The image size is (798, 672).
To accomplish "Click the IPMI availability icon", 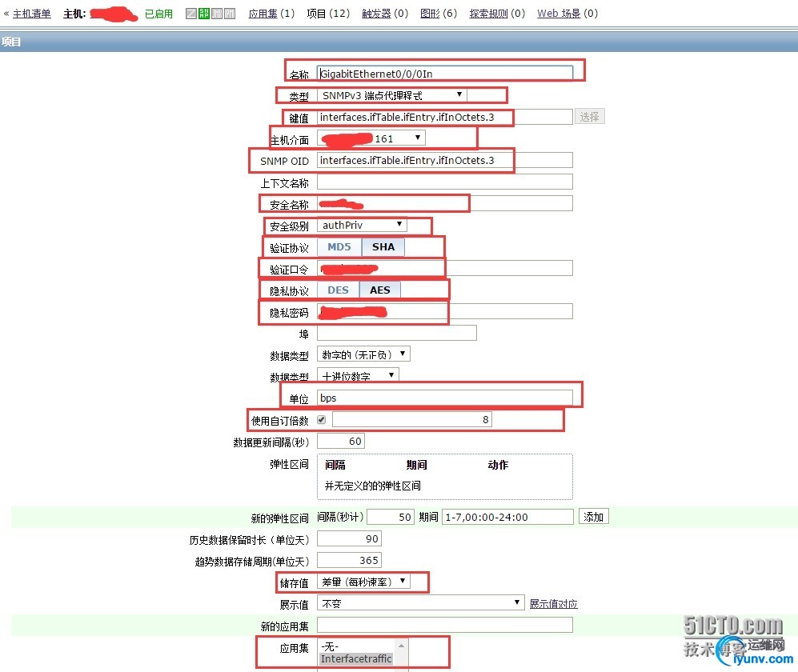I will 230,14.
